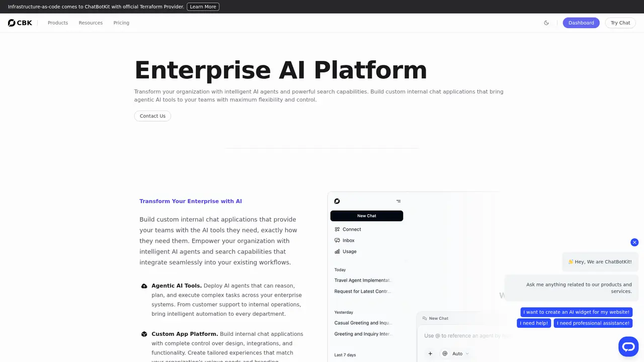Open the Products menu
This screenshot has height=362, width=644.
(58, 23)
